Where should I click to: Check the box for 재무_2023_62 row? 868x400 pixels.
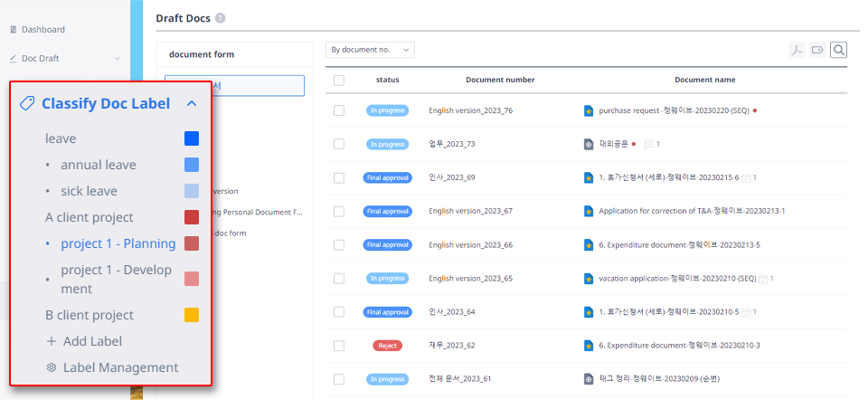coord(339,345)
